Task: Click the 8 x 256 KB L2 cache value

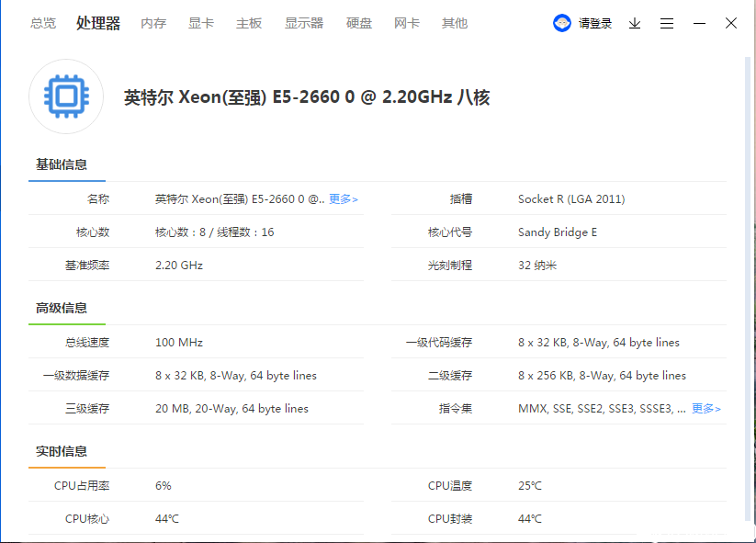Action: click(602, 376)
